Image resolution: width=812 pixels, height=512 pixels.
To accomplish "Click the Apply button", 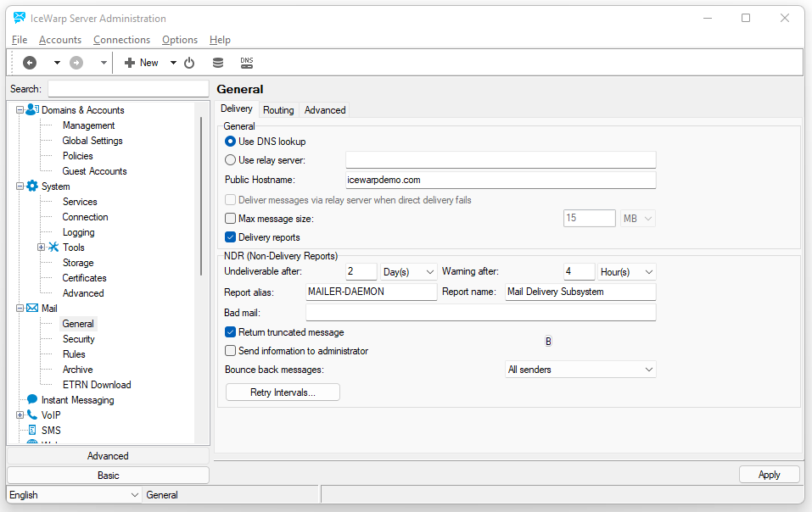I will point(769,475).
